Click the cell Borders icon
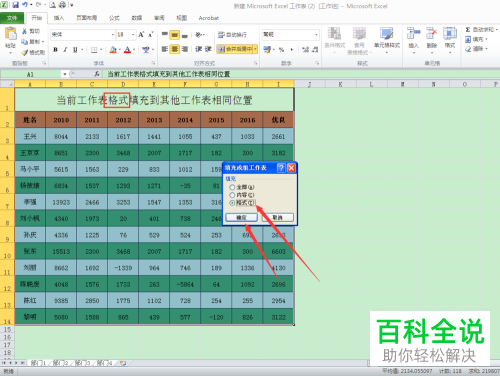 click(x=94, y=50)
